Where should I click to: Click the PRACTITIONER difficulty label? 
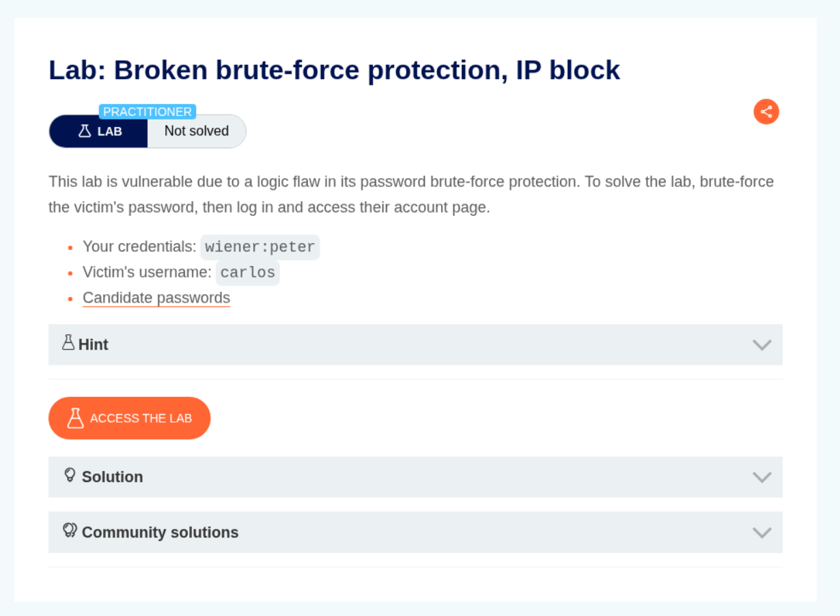tap(148, 111)
